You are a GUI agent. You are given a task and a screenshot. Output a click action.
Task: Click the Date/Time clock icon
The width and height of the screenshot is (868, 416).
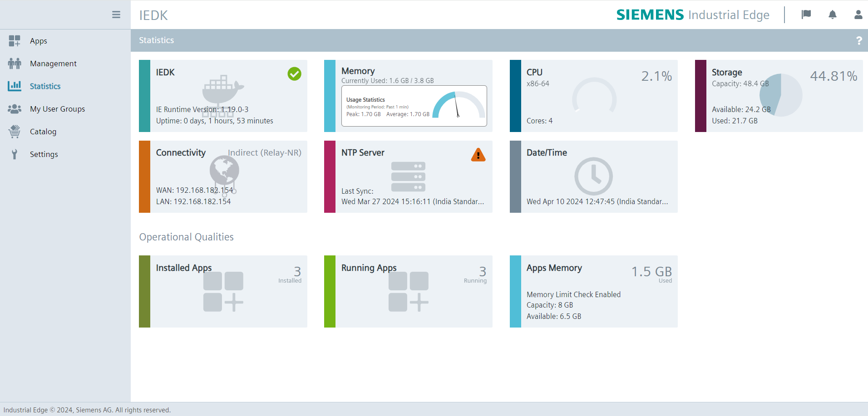pos(593,176)
